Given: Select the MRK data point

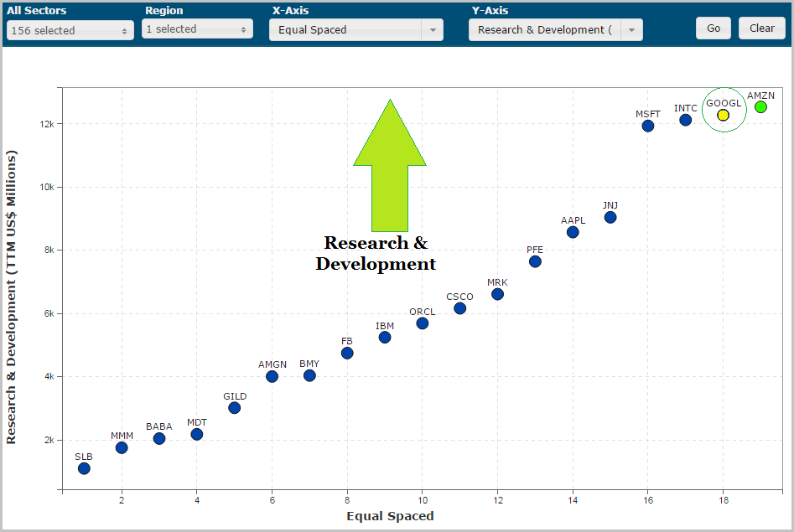Looking at the screenshot, I should click(x=497, y=294).
